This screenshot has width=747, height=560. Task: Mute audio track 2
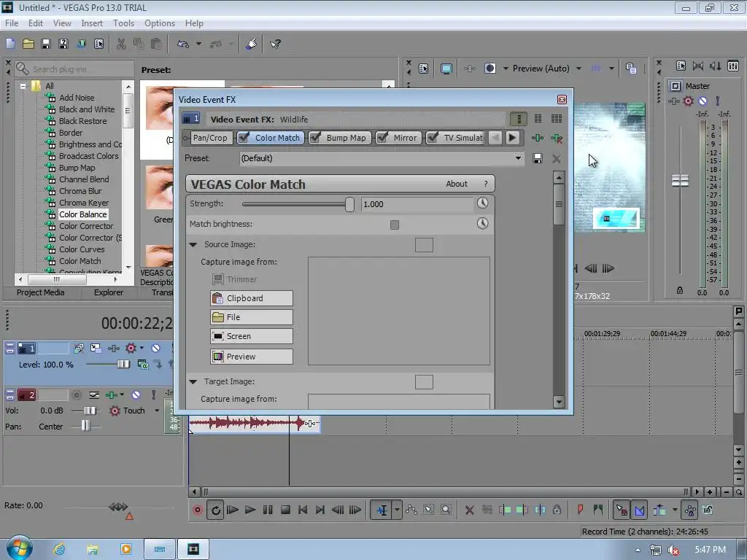[x=136, y=394]
